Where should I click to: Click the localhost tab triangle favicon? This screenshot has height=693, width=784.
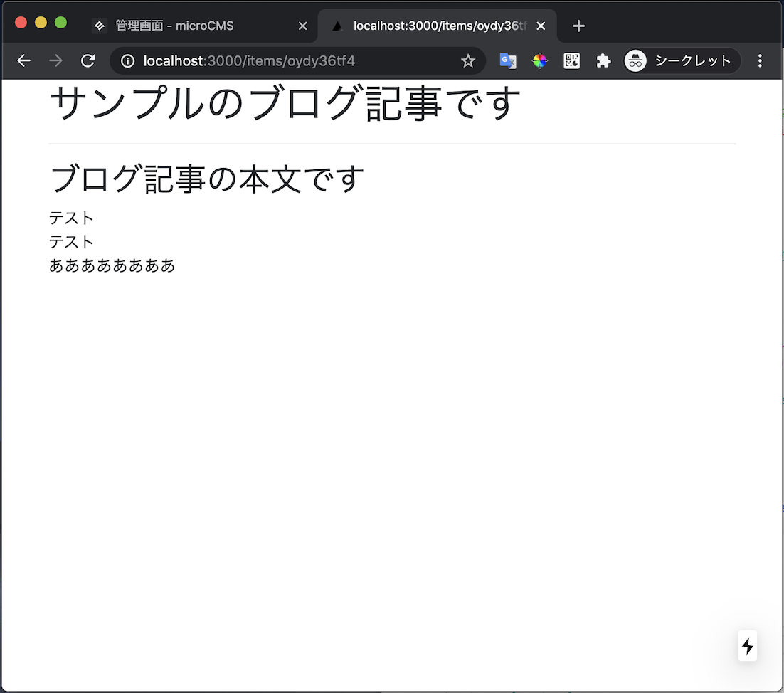point(337,26)
